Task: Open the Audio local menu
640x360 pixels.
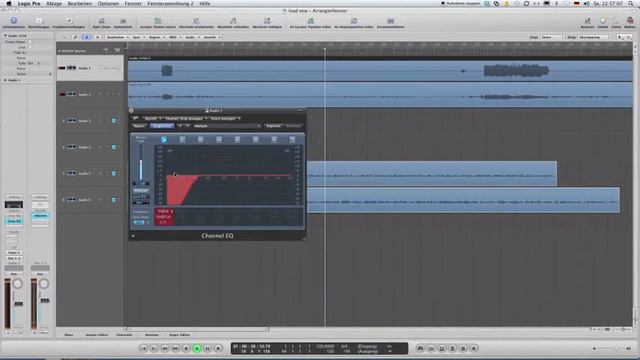Action: 192,37
